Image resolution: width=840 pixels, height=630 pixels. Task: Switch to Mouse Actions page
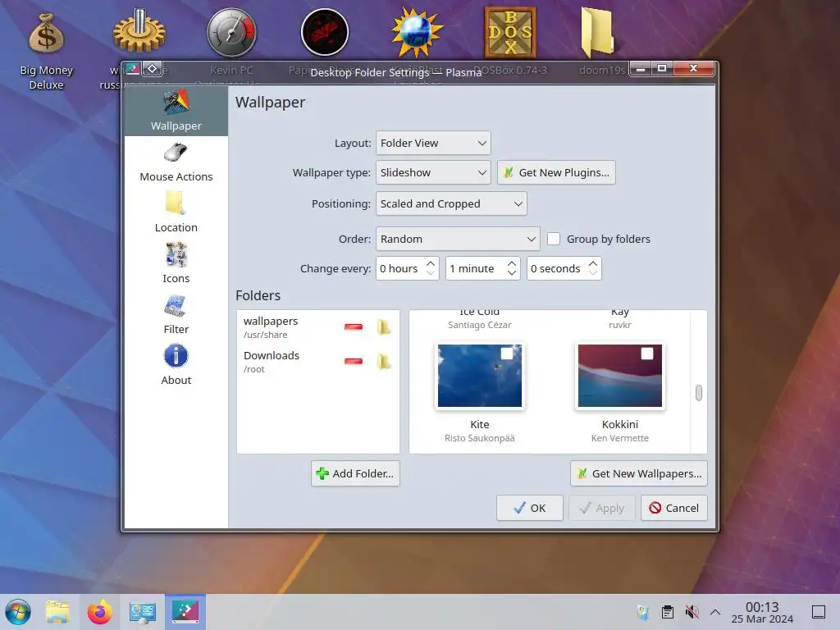click(x=176, y=162)
